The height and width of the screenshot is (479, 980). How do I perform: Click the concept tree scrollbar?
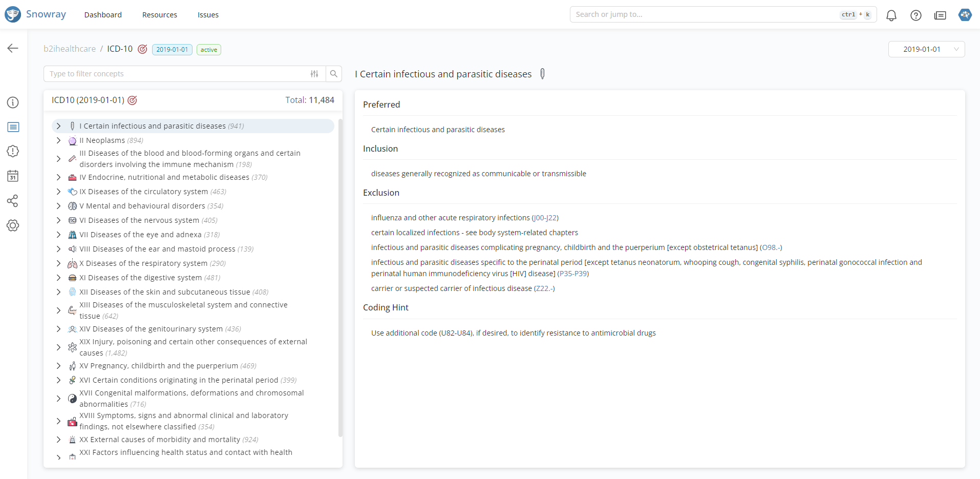tap(340, 277)
